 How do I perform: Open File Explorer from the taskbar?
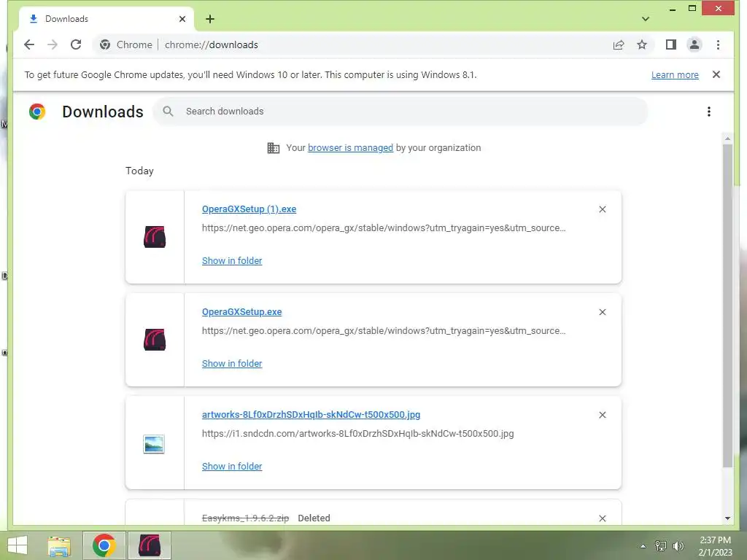tap(60, 545)
